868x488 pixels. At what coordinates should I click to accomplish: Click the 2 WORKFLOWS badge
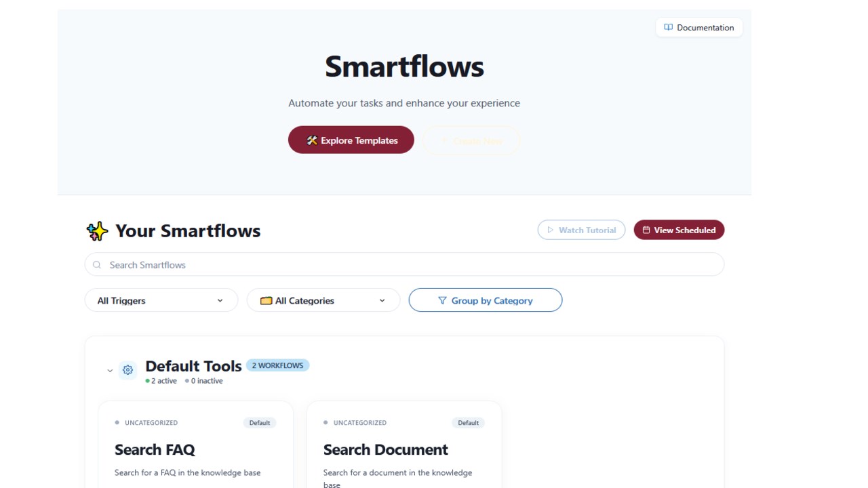click(x=278, y=365)
